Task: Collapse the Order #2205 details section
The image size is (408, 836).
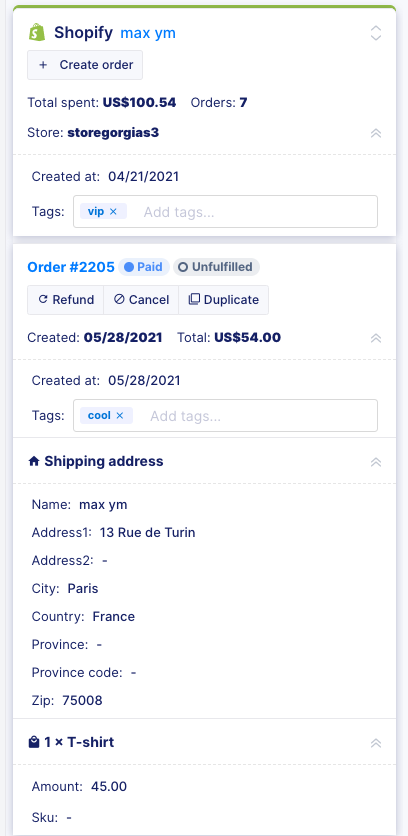Action: (376, 338)
